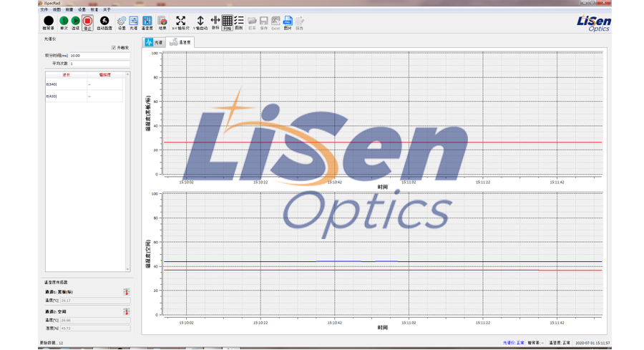Screen dimensions: 644x350
Task: Open the fourth menu in the menu bar
Action: [82, 9]
